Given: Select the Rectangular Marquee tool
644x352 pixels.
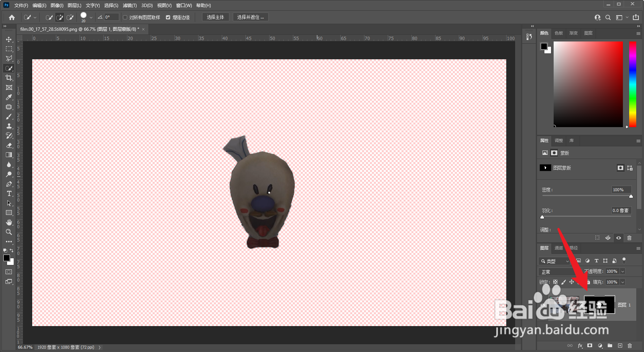Looking at the screenshot, I should click(9, 49).
